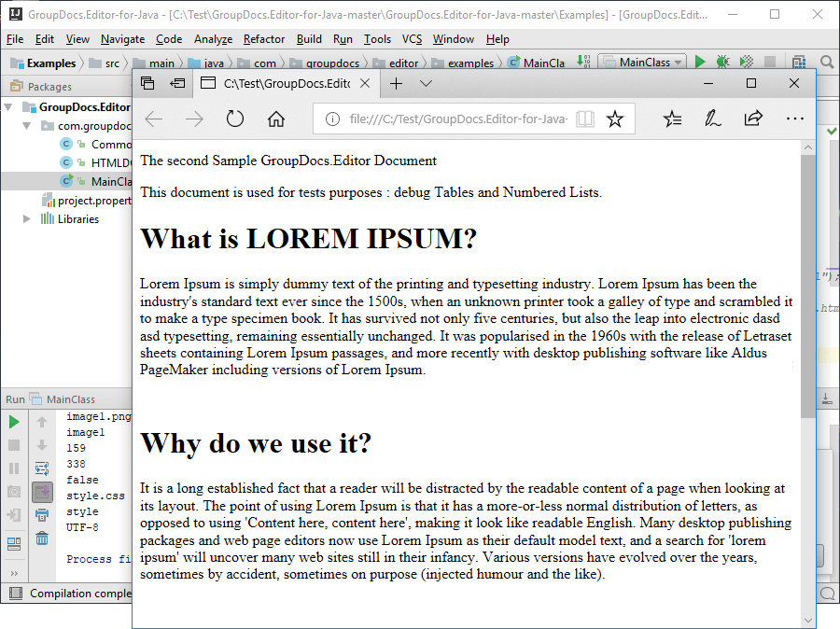Open the Refactor menu
The width and height of the screenshot is (840, 629).
263,39
